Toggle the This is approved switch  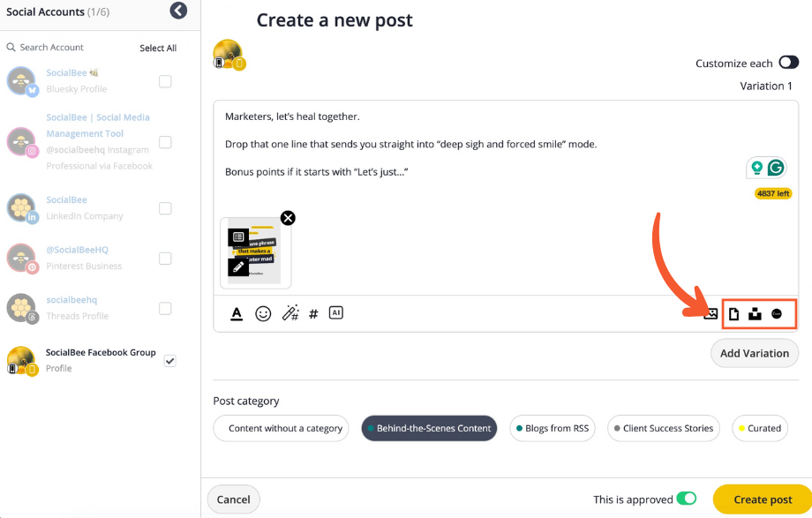coord(686,499)
